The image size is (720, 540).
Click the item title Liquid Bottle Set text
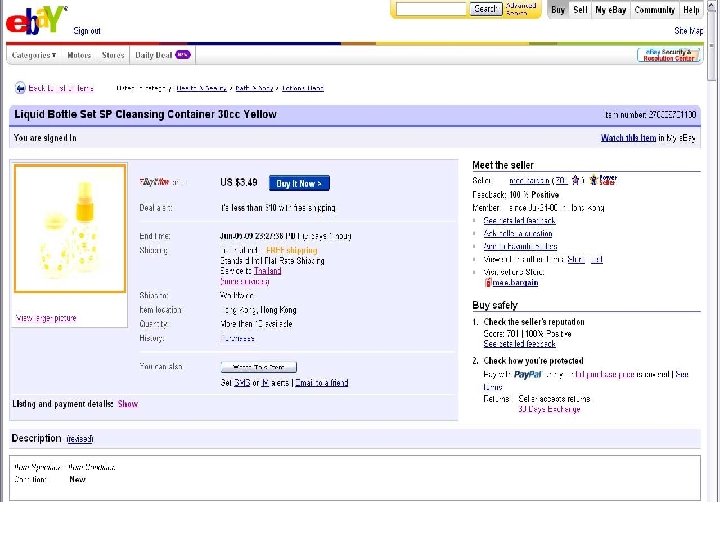coord(145,114)
